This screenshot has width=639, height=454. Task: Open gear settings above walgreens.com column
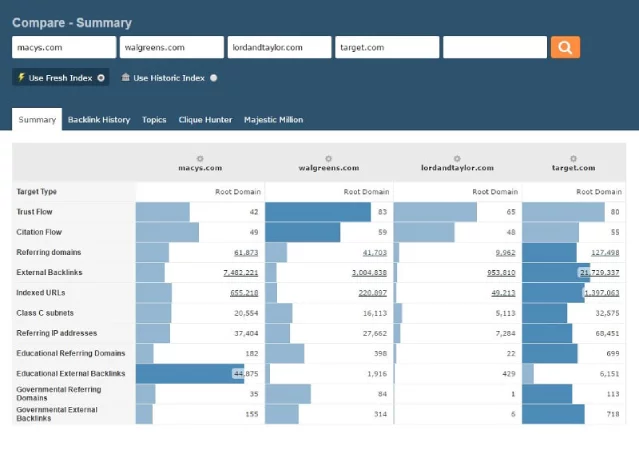[328, 159]
